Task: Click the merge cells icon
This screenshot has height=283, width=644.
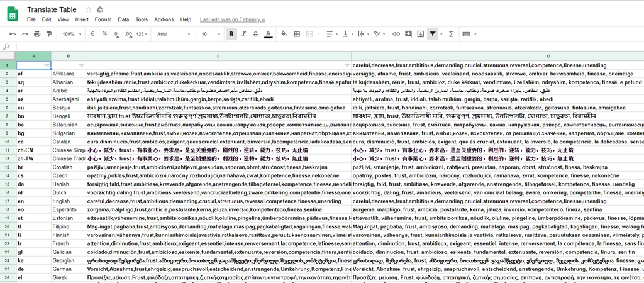Action: point(310,34)
